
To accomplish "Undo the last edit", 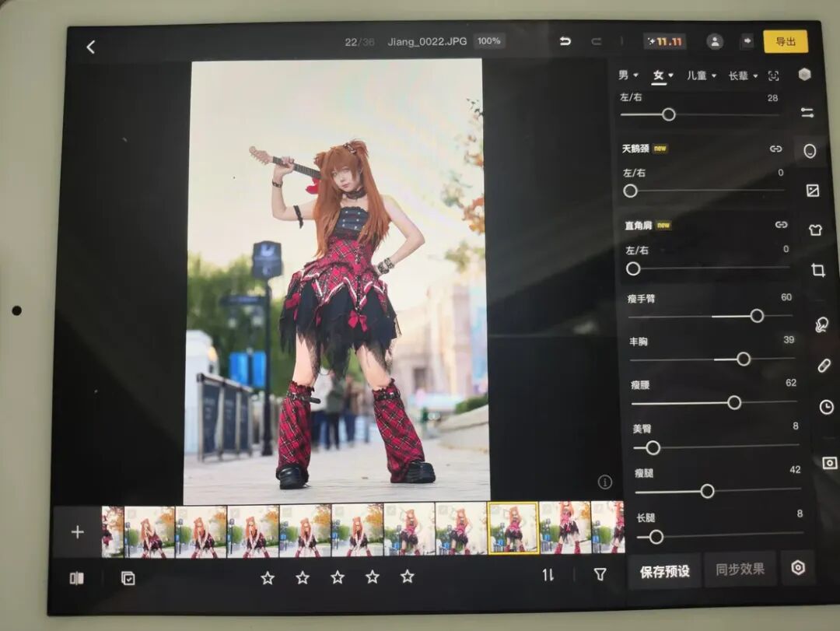I will click(x=565, y=41).
